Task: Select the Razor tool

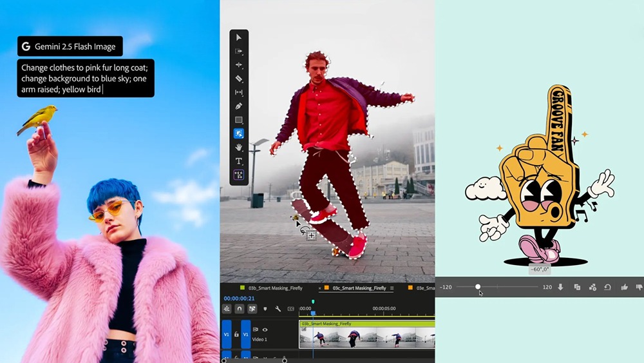Action: coord(239,79)
